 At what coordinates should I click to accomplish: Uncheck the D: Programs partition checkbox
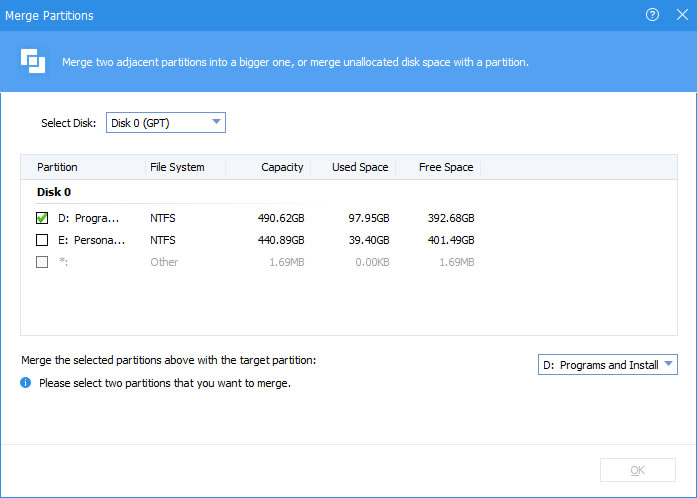click(x=42, y=218)
